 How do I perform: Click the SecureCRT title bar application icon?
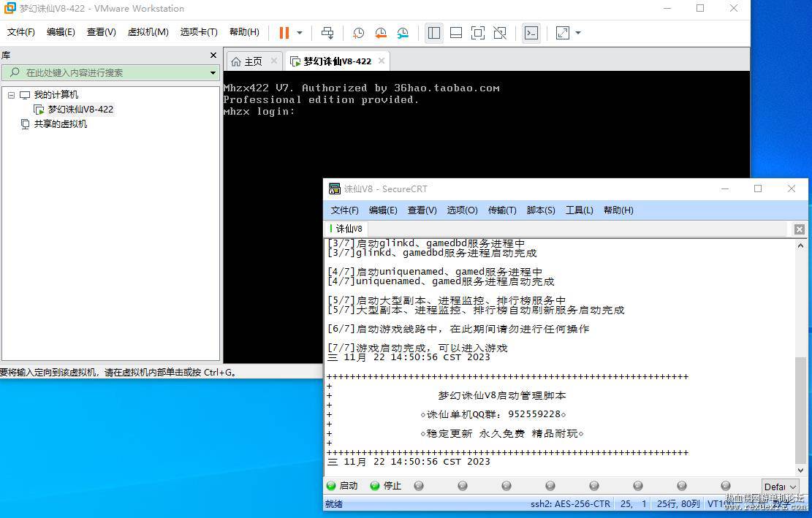(x=335, y=189)
